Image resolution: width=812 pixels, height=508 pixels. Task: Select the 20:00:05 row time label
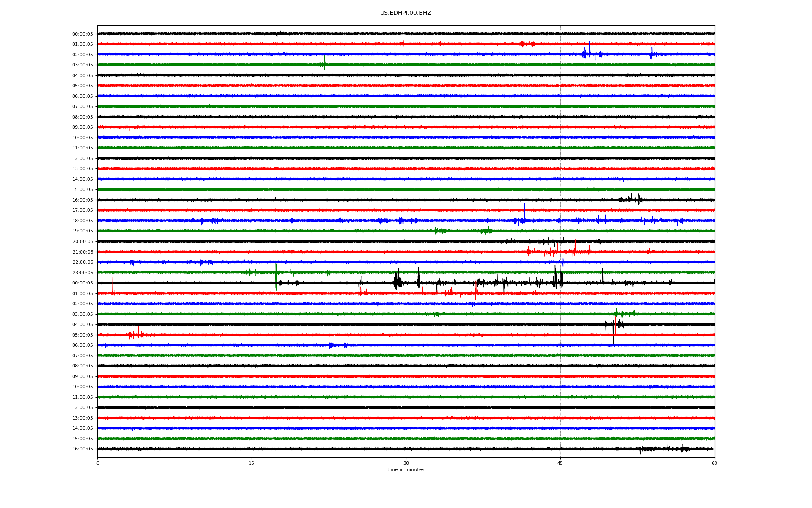click(x=82, y=242)
